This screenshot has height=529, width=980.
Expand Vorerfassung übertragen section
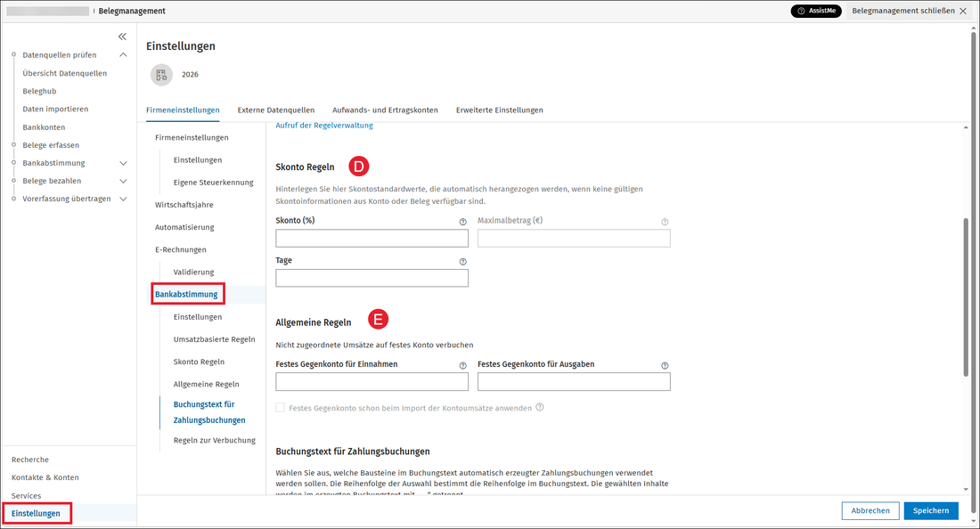(123, 199)
